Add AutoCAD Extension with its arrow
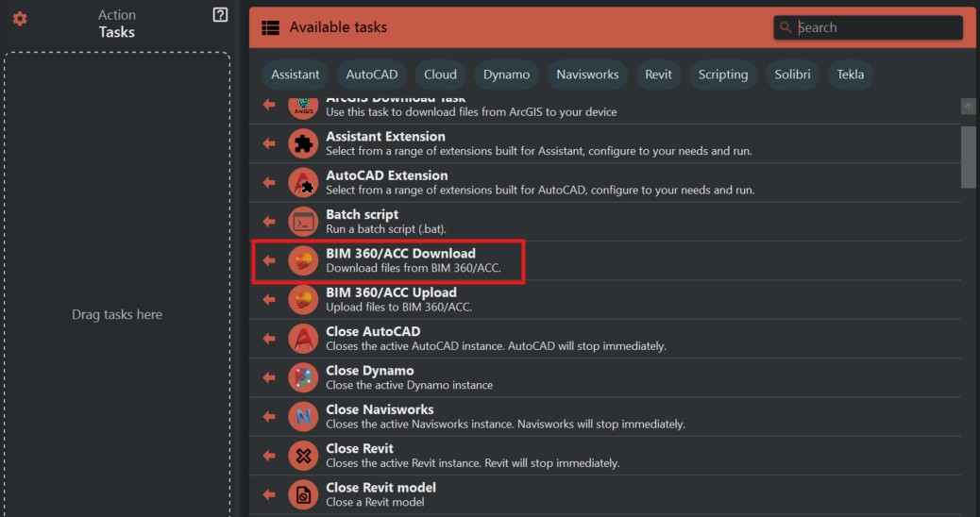 click(269, 182)
